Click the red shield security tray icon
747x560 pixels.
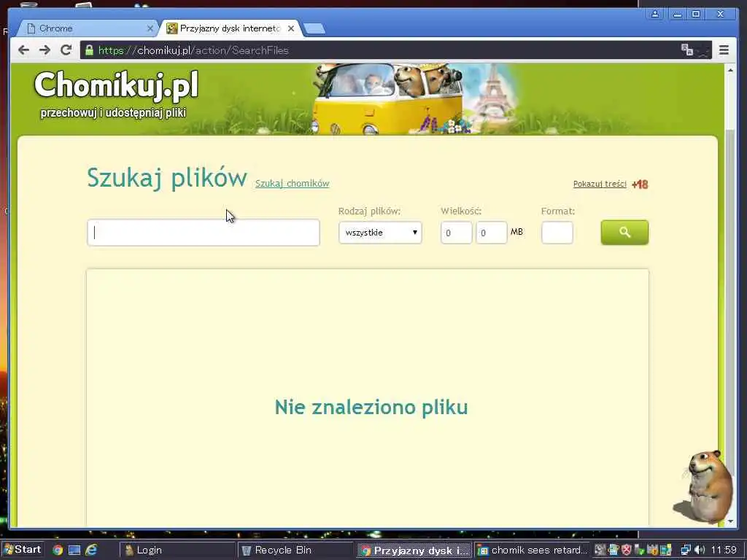(627, 551)
